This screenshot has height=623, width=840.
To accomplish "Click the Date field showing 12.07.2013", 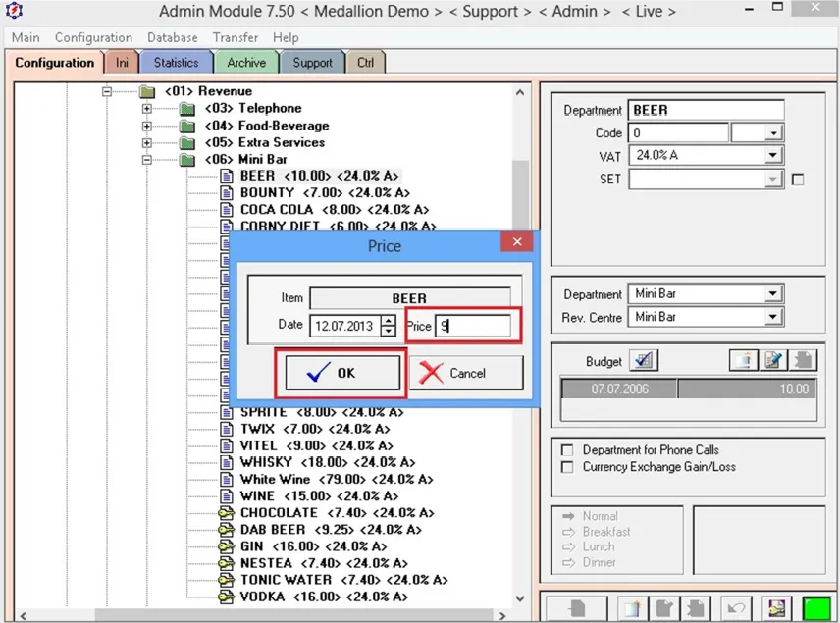I will pos(346,326).
